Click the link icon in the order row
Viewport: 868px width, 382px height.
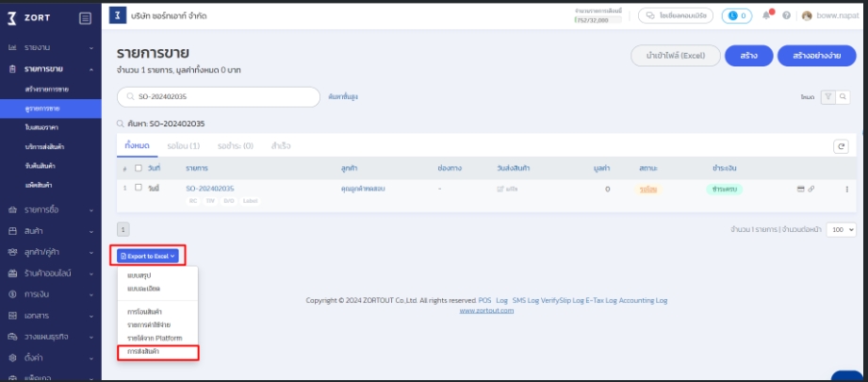[x=811, y=190]
